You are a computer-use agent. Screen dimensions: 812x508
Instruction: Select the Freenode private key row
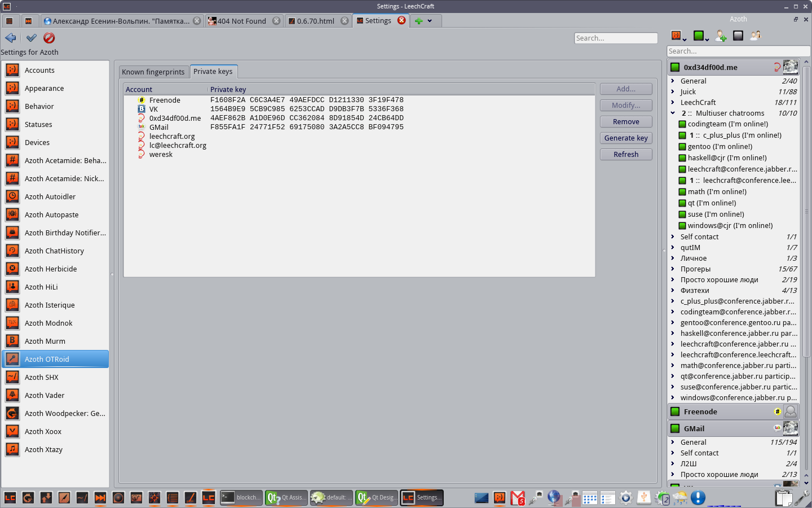tap(359, 100)
